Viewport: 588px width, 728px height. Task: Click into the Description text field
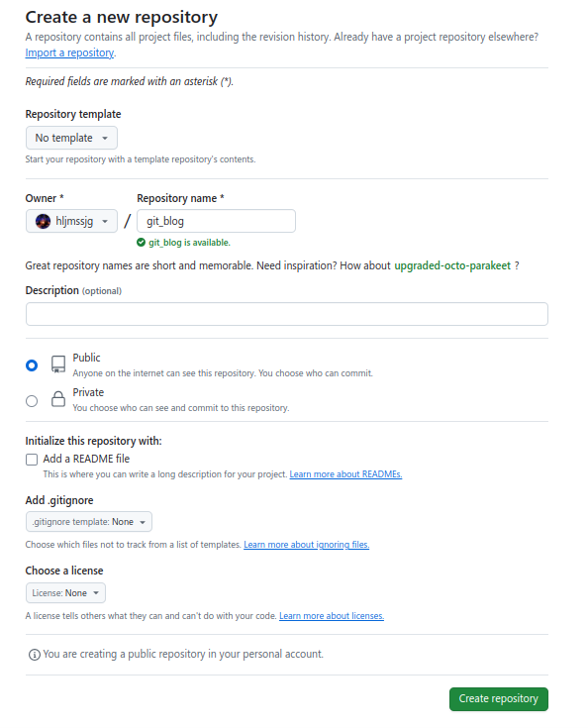[287, 314]
